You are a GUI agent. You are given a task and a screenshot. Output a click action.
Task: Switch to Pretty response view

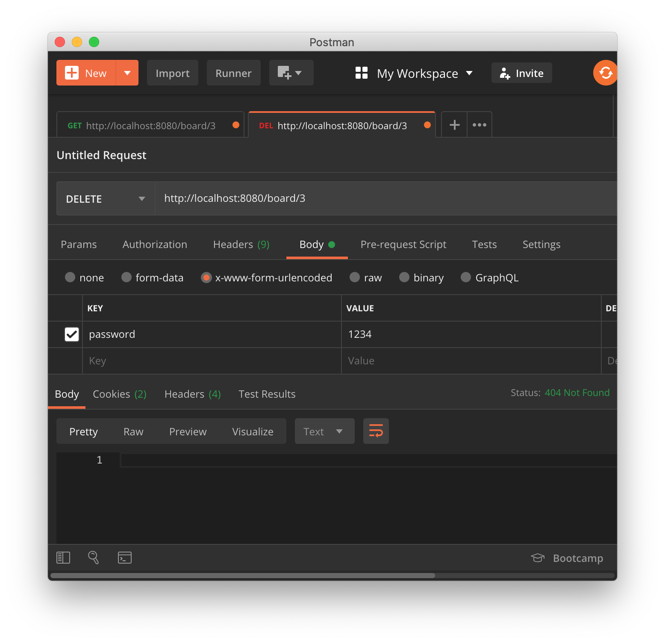pos(84,431)
